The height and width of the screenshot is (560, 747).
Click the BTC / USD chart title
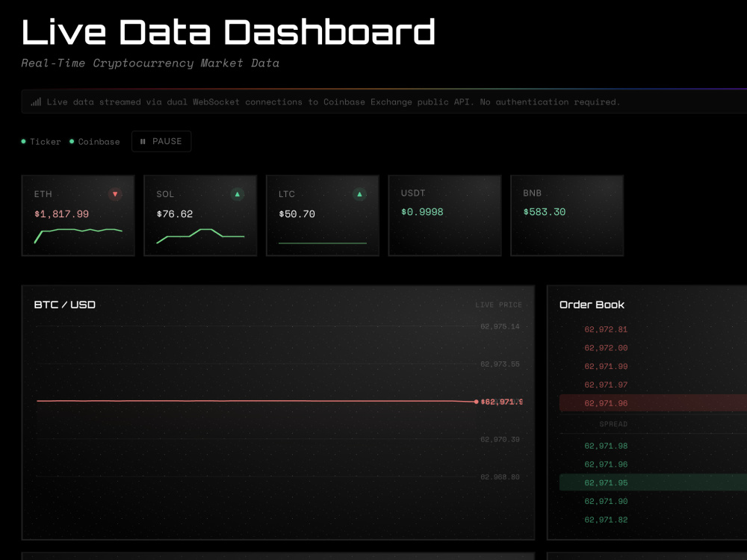coord(65,305)
